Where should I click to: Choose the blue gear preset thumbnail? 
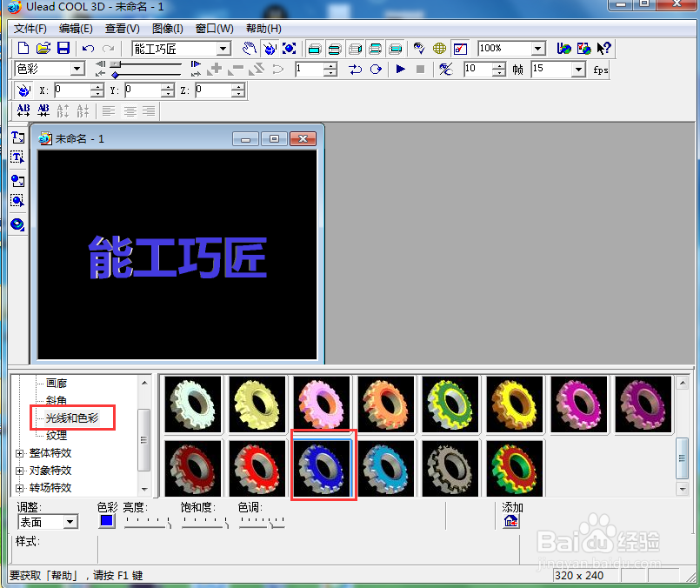(322, 468)
